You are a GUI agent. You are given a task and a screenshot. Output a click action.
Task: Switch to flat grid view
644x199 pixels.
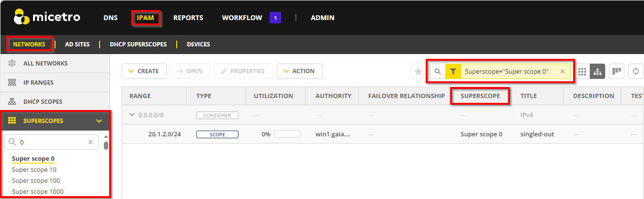(582, 71)
